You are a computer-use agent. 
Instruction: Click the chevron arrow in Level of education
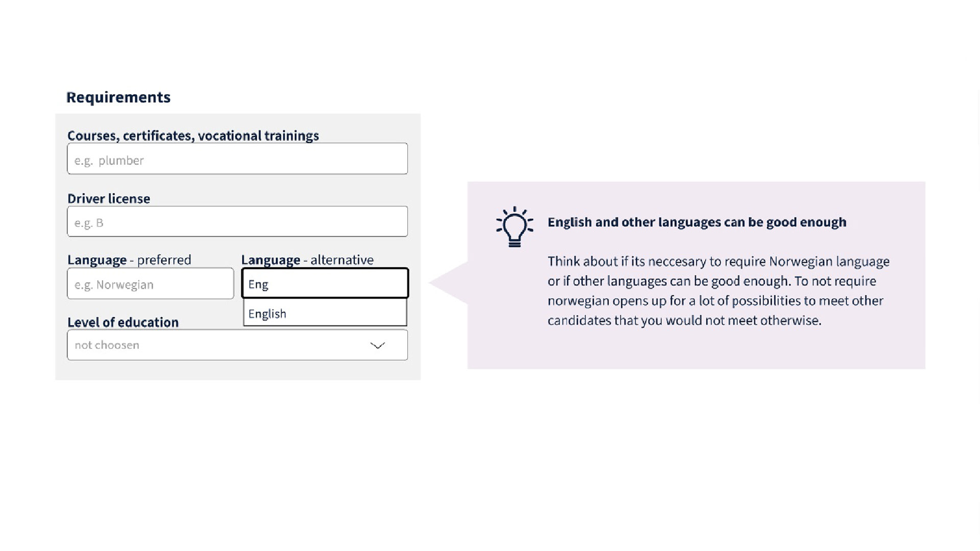click(377, 345)
